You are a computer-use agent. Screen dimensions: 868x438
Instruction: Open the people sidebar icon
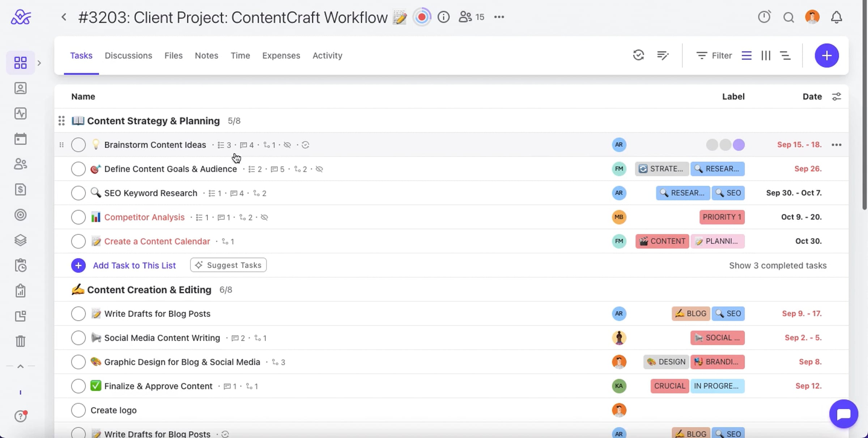pos(21,164)
